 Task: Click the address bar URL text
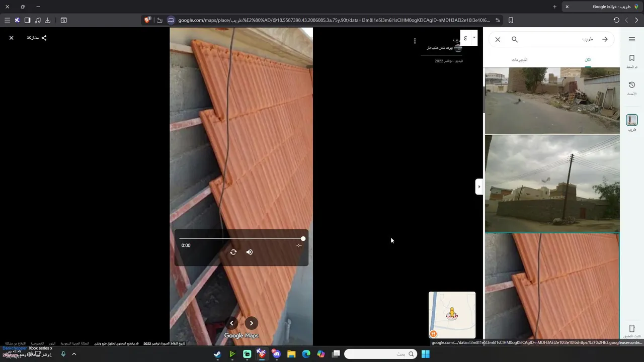tap(334, 20)
